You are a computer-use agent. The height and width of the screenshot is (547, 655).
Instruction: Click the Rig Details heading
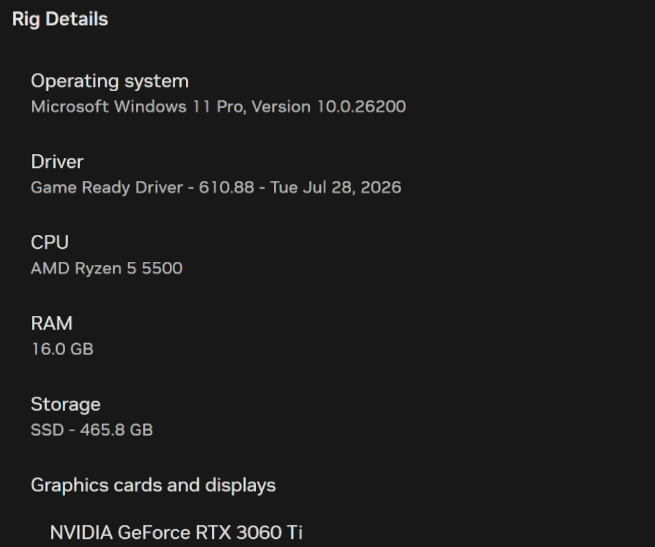[60, 19]
